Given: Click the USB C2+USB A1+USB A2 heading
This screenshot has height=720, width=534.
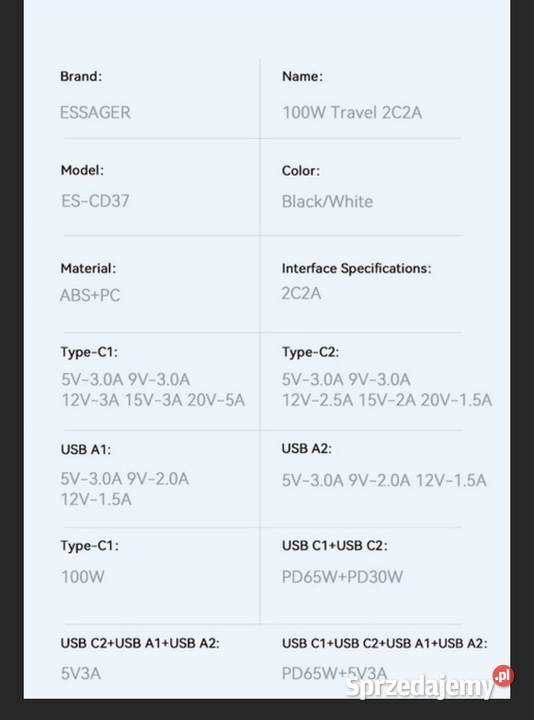Looking at the screenshot, I should click(140, 643).
